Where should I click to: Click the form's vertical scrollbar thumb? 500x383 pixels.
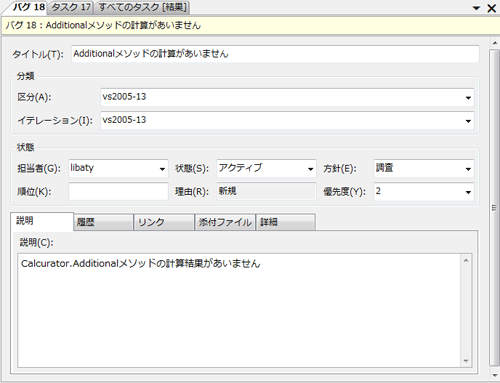[494, 207]
